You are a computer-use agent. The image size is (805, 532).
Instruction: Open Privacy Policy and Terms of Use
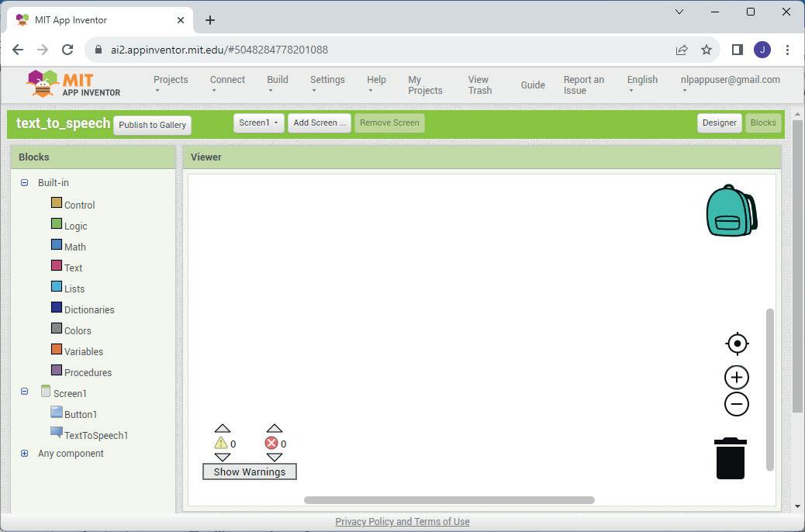click(402, 521)
